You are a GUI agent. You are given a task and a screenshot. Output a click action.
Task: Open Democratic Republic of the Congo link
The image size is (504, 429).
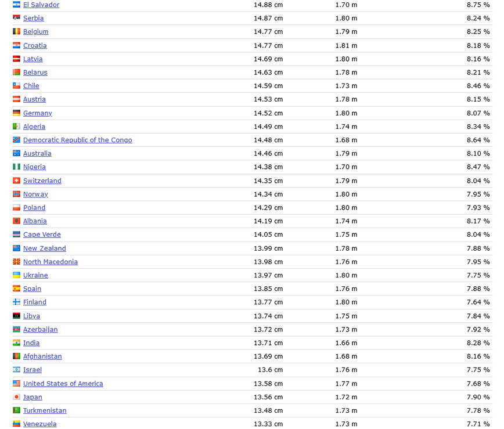pyautogui.click(x=77, y=140)
